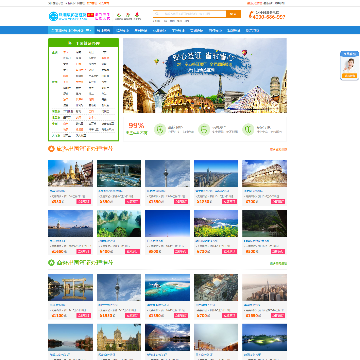Focus the visa search input field
Image resolution: width=360 pixels, height=360 pixels.
coord(190,14)
